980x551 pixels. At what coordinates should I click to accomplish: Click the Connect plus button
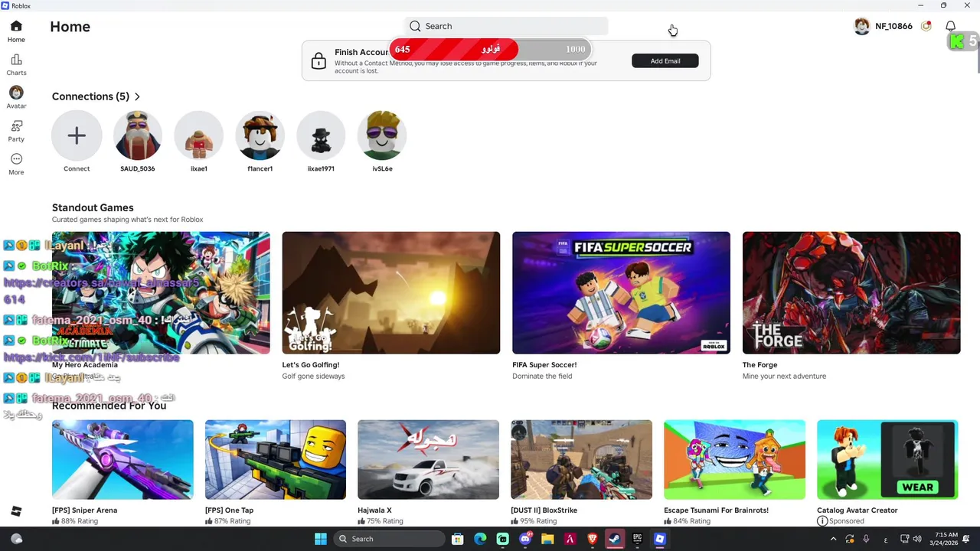coord(77,135)
